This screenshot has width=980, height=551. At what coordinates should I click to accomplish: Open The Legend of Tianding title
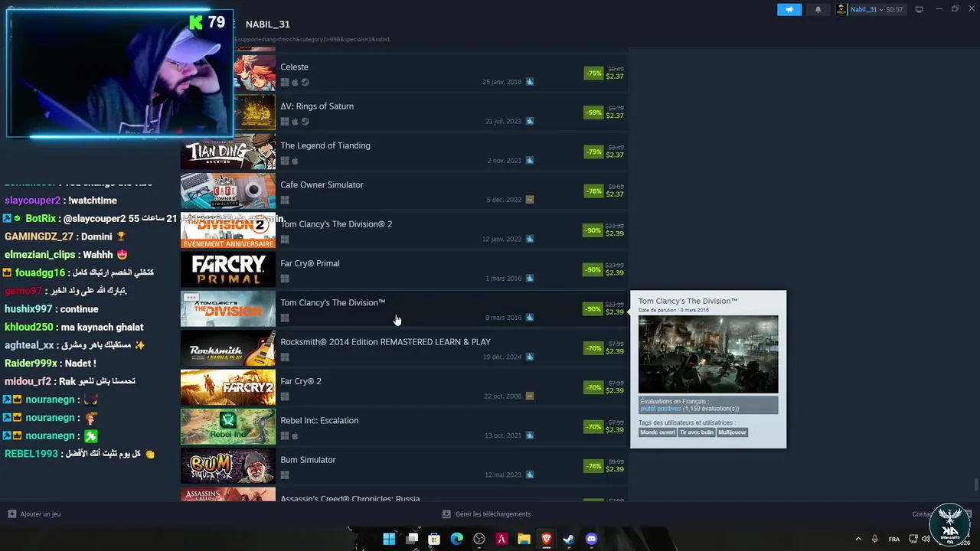click(325, 145)
